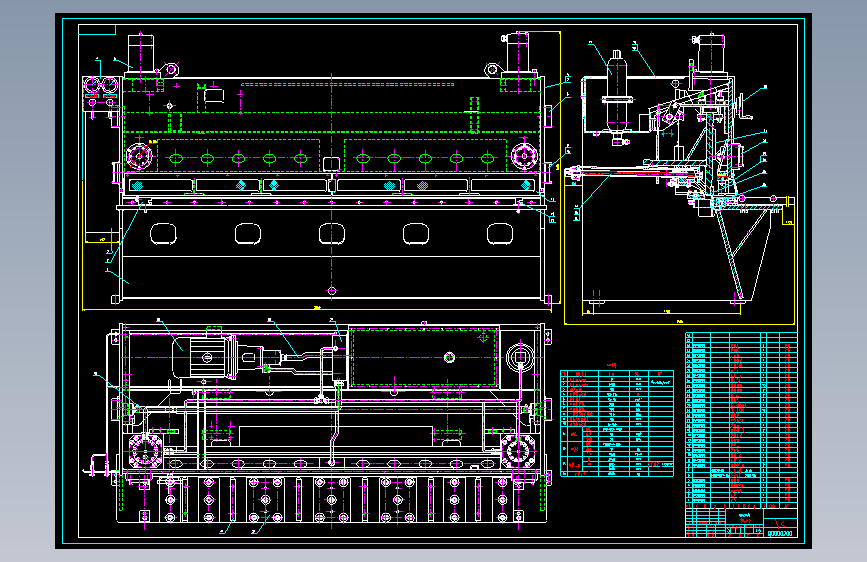The width and height of the screenshot is (867, 562).
Task: Click the twin pressure gauges on the front view
Action: tap(101, 87)
